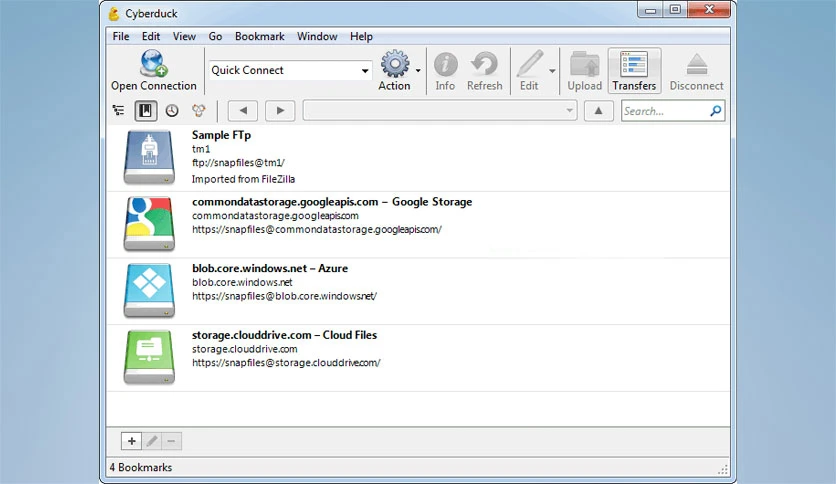Click the Open Connection globe icon
This screenshot has height=484, width=836.
tap(154, 63)
